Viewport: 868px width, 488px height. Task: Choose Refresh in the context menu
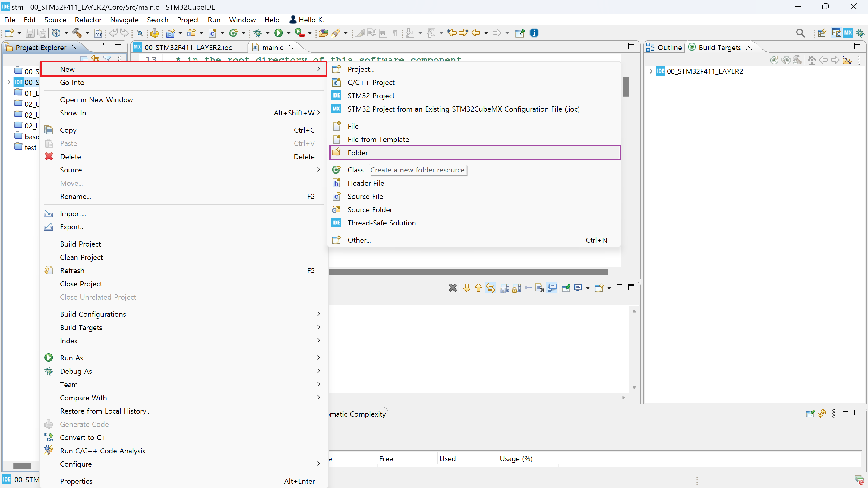(72, 270)
